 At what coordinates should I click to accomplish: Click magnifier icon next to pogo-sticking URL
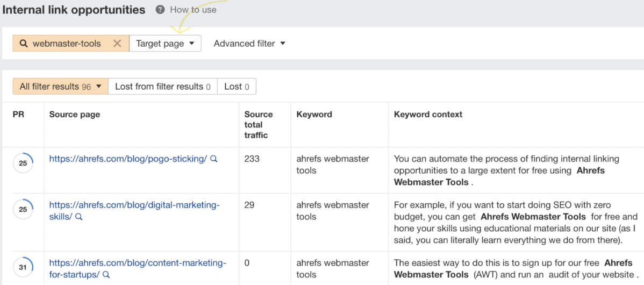pos(214,159)
